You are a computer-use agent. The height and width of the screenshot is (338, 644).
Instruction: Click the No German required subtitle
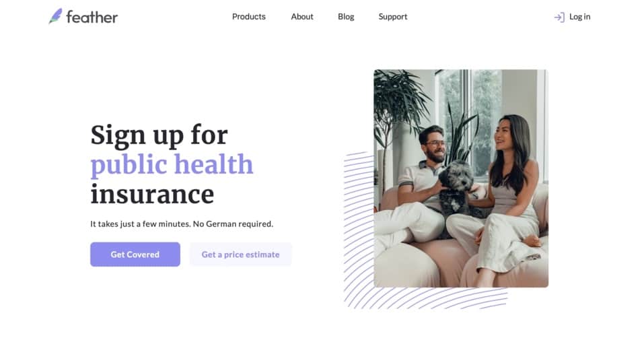click(x=182, y=224)
